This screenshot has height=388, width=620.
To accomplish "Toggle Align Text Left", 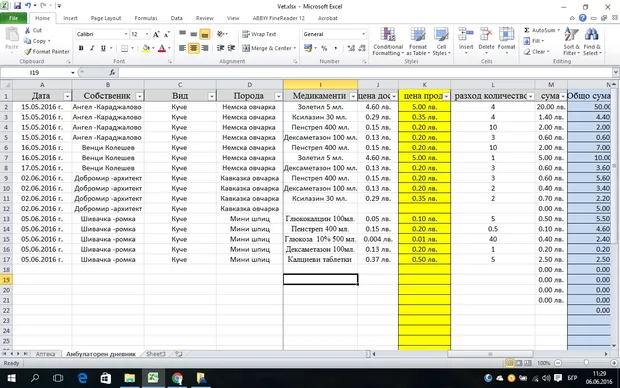I will [182, 48].
